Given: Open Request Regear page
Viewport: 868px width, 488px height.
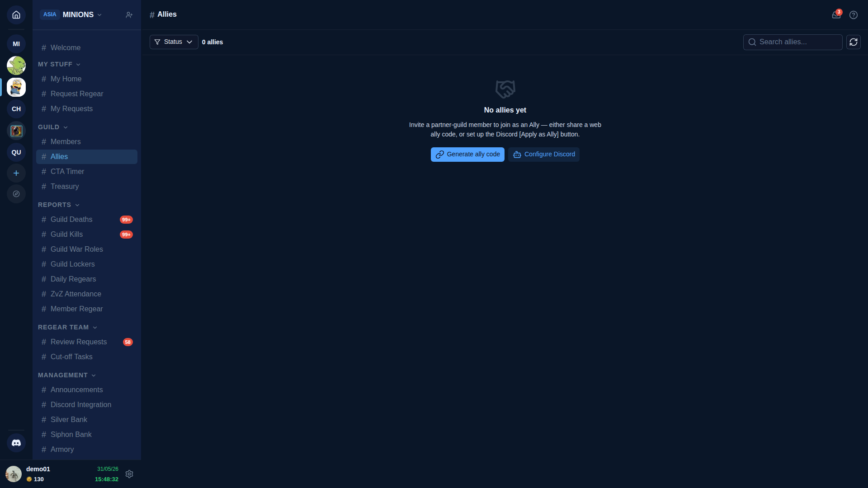Looking at the screenshot, I should 87,94.
